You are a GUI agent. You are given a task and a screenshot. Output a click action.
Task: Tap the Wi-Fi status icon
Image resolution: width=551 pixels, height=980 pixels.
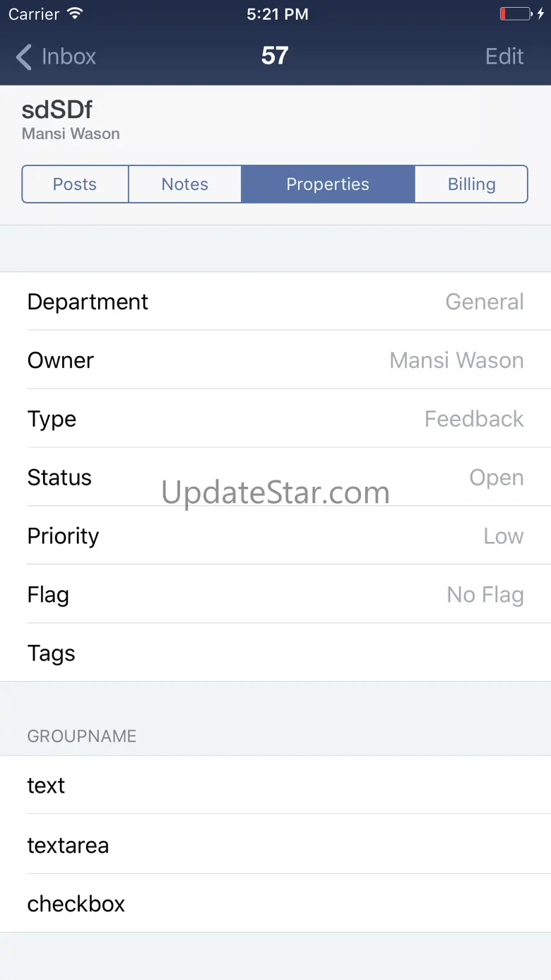point(74,14)
